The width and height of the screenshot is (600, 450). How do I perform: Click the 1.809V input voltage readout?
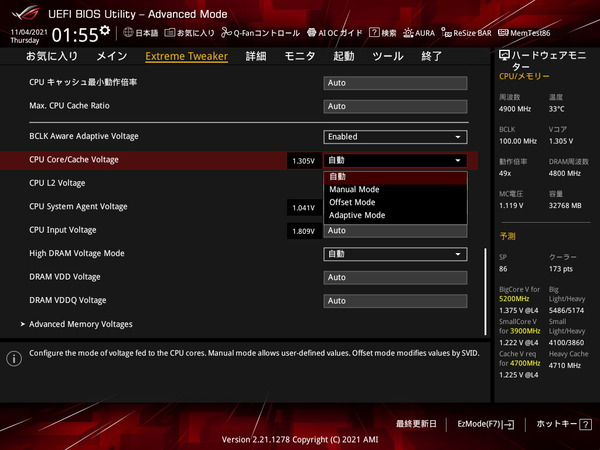coord(304,231)
